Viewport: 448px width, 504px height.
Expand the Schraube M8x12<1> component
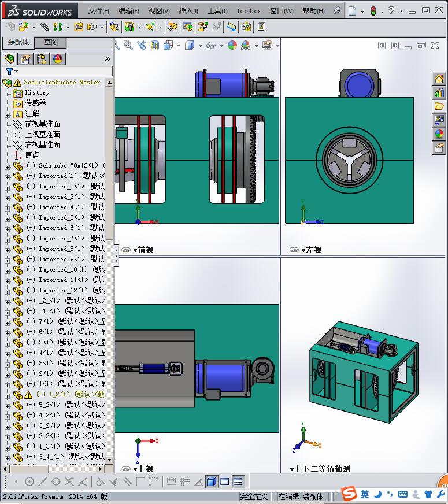7,167
